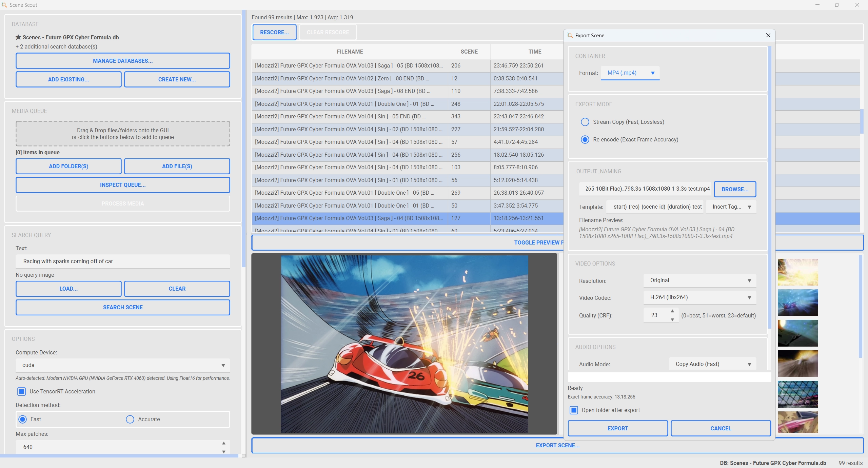Click the star icon beside Scenes database name

tap(18, 37)
